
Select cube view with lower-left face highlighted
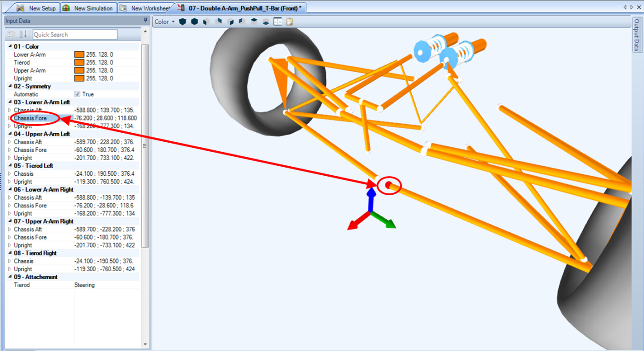click(206, 22)
